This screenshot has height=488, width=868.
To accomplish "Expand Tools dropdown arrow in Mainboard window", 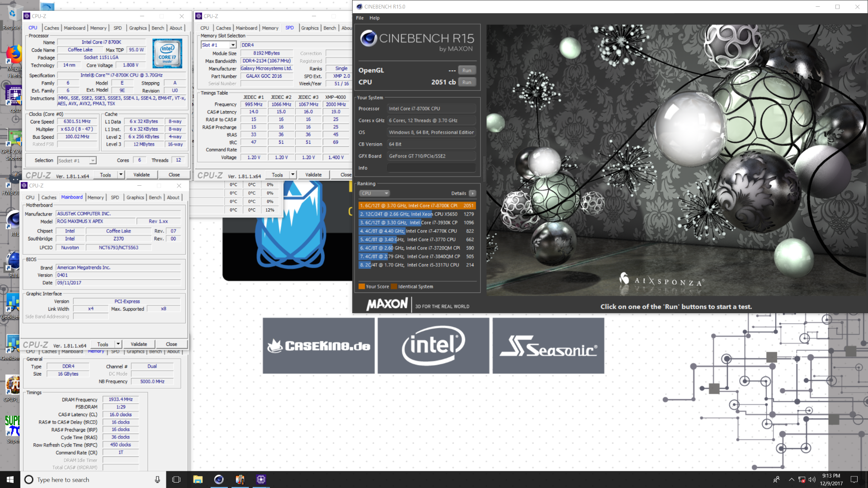I will tap(118, 344).
